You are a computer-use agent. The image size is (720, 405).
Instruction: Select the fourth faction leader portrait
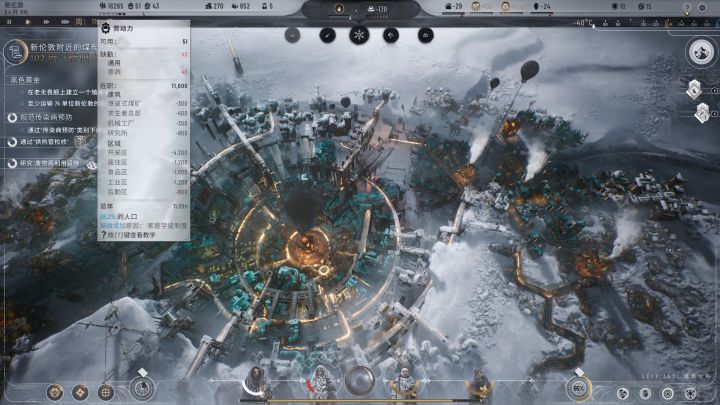tap(478, 384)
